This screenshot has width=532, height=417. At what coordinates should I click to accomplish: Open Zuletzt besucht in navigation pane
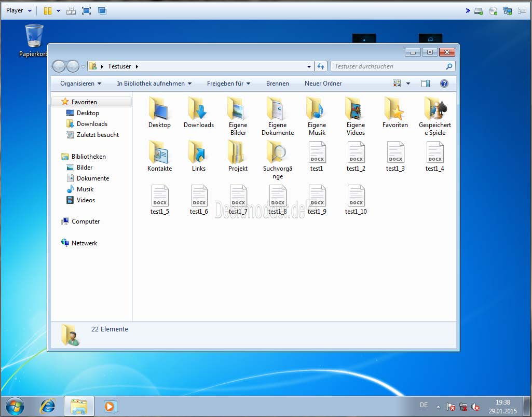98,135
